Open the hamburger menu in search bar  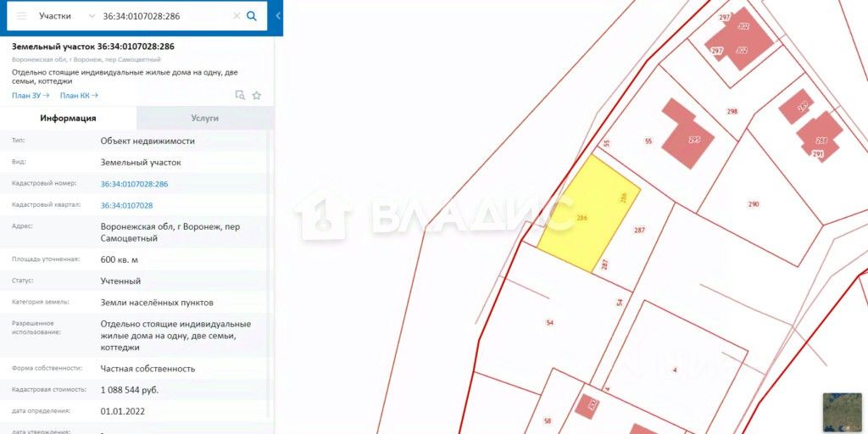tap(21, 16)
